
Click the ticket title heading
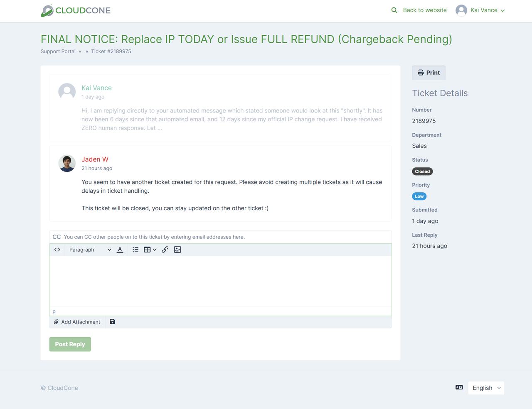coord(246,39)
